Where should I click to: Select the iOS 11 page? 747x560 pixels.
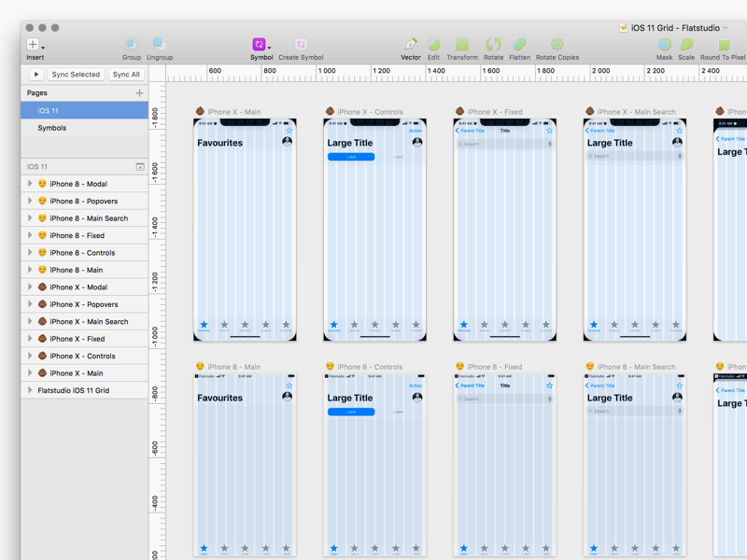[49, 110]
